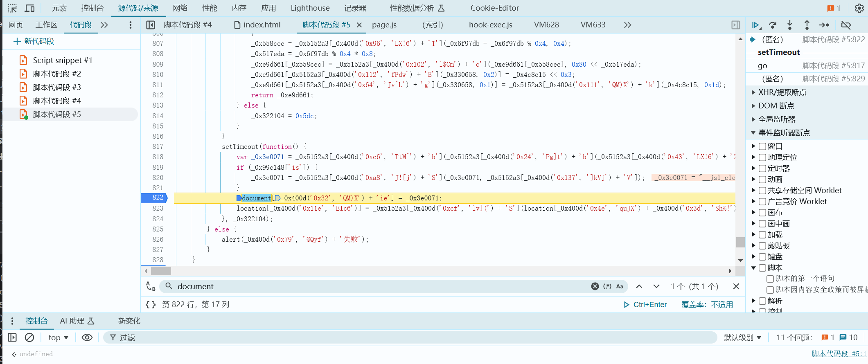Enable 动画 event breakpoints checkbox
The width and height of the screenshot is (868, 364).
click(x=762, y=180)
